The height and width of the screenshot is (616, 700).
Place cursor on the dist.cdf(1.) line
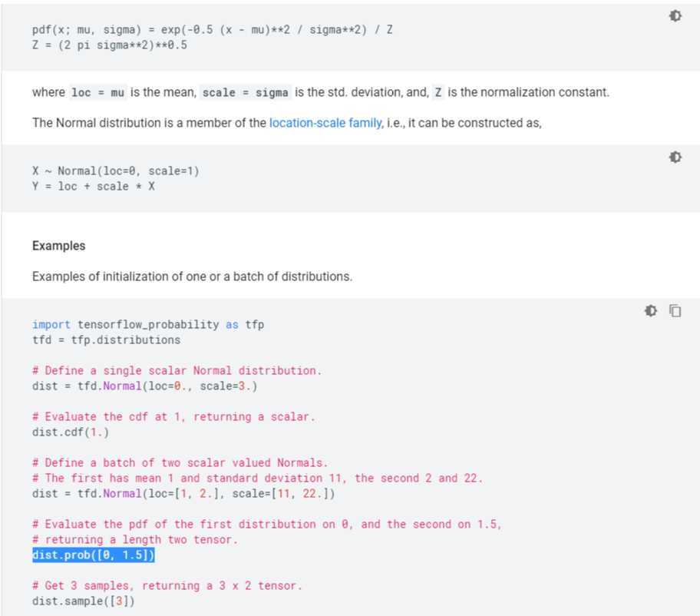(71, 432)
